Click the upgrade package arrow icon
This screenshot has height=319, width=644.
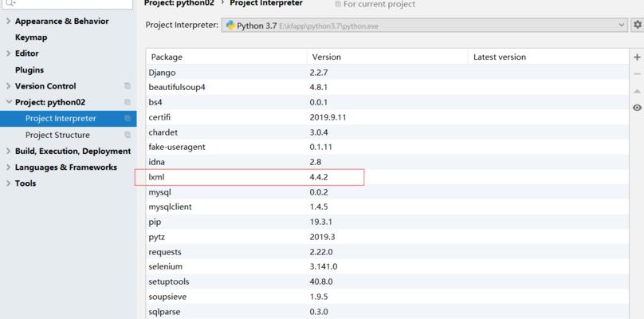pyautogui.click(x=637, y=91)
